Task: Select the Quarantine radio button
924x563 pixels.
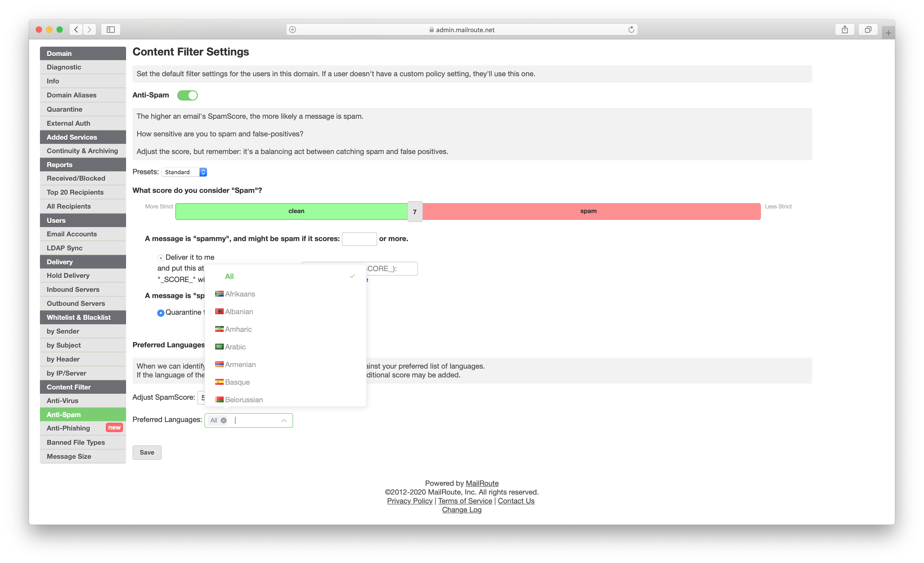Action: (x=161, y=313)
